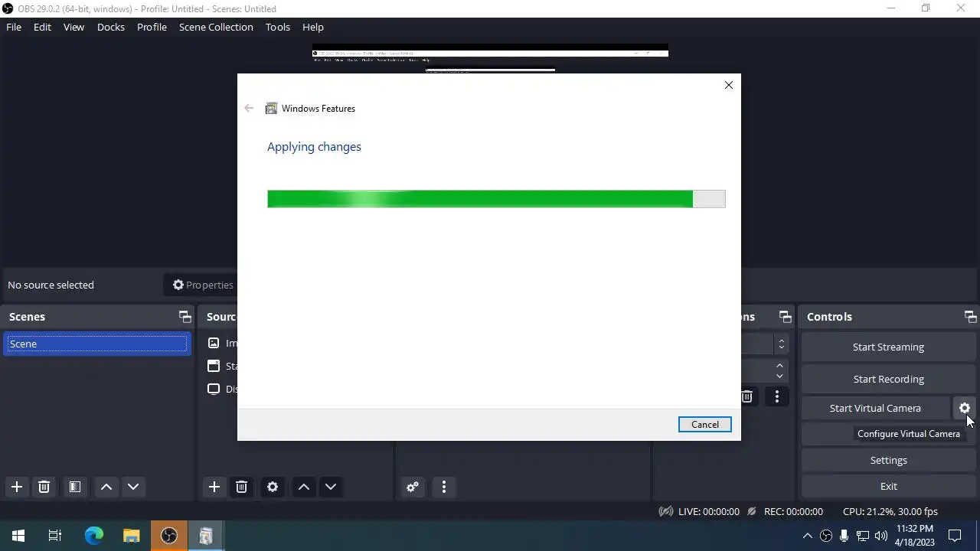Image resolution: width=980 pixels, height=551 pixels.
Task: Undock the Scene Transitions panel
Action: coord(785,317)
